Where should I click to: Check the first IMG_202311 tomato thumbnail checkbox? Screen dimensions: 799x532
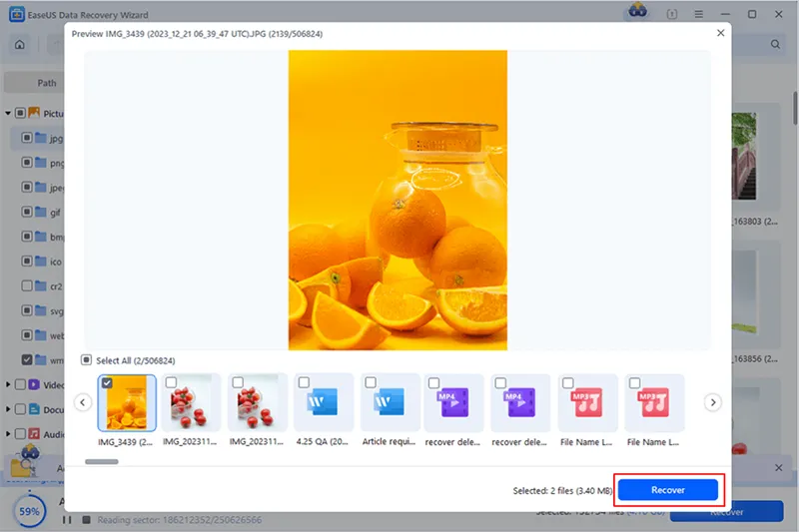coord(171,382)
